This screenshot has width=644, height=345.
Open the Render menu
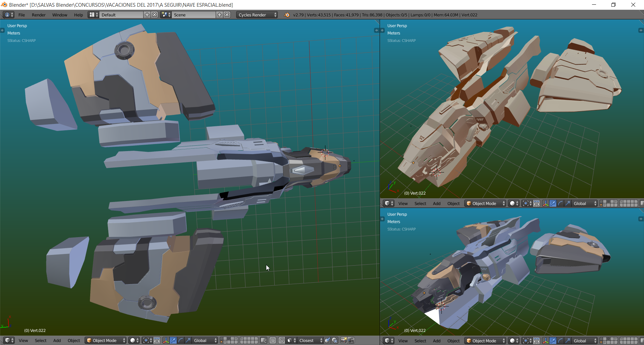(x=39, y=15)
